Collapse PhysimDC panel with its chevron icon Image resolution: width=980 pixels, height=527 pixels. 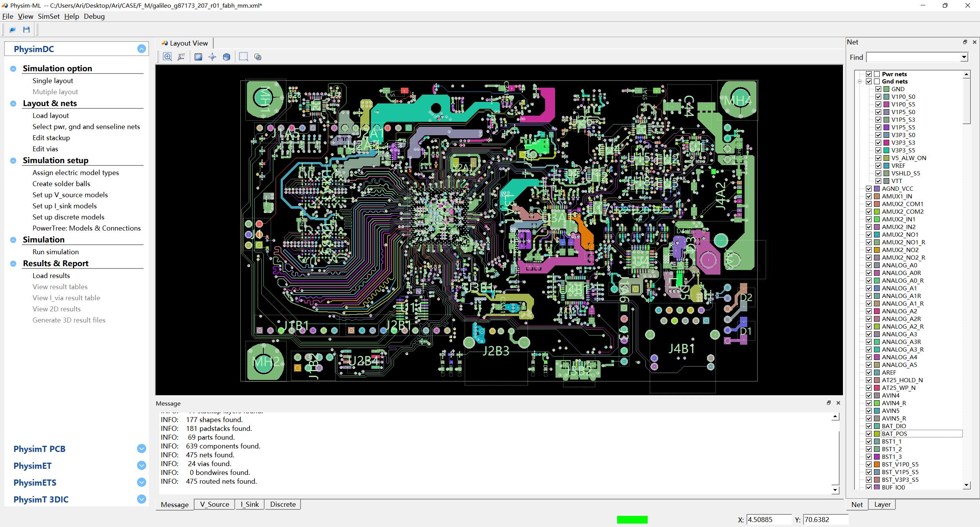tap(142, 49)
